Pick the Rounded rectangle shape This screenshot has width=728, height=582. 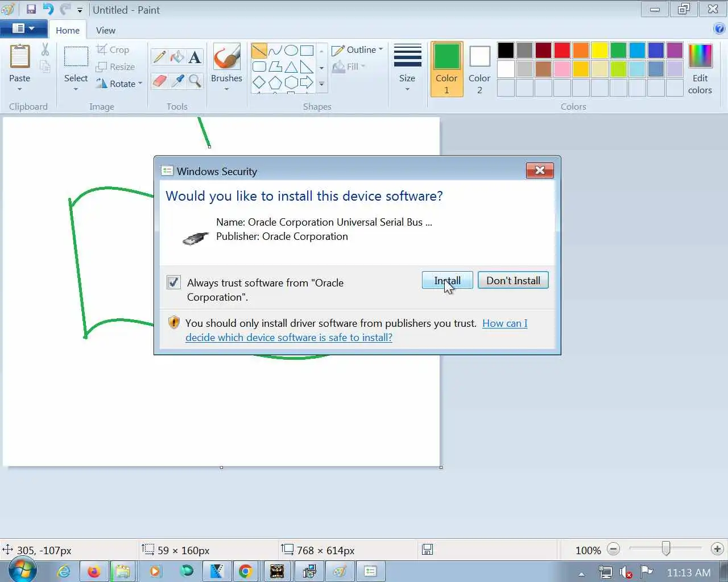pos(259,66)
